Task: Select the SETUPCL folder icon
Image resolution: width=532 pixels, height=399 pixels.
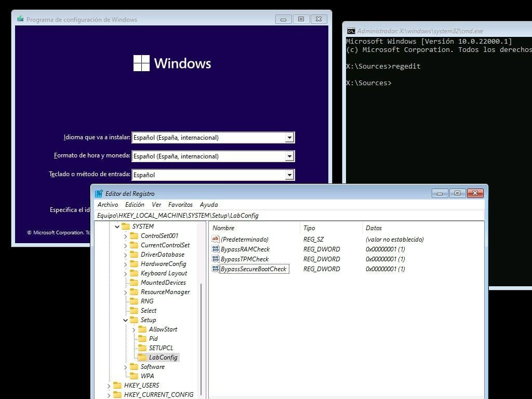Action: pos(142,348)
